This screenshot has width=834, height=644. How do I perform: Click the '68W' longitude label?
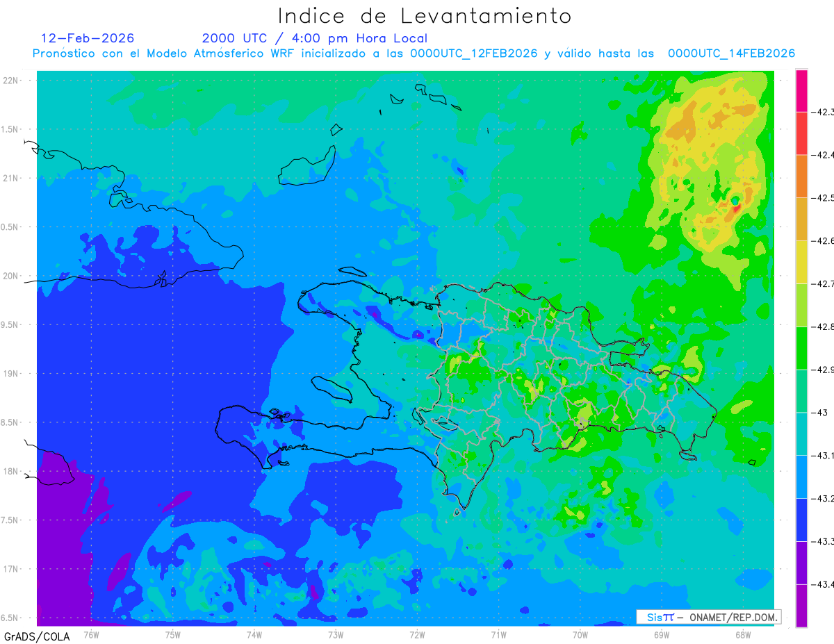742,634
